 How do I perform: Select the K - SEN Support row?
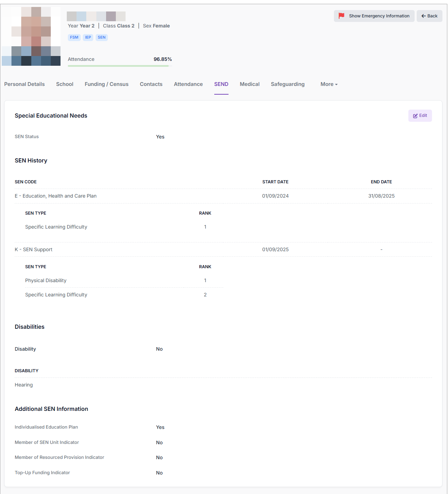coord(34,249)
